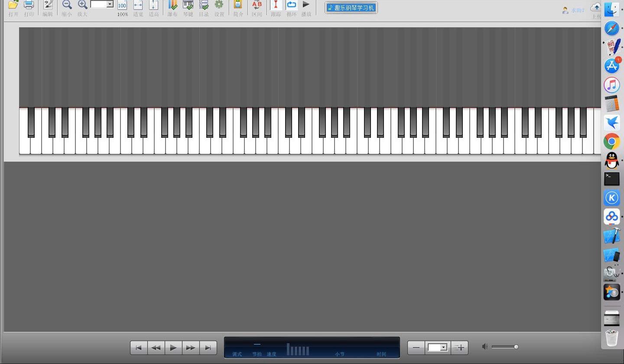This screenshot has width=624, height=364.
Task: Open Baidu cloud app in dock
Action: point(612,217)
